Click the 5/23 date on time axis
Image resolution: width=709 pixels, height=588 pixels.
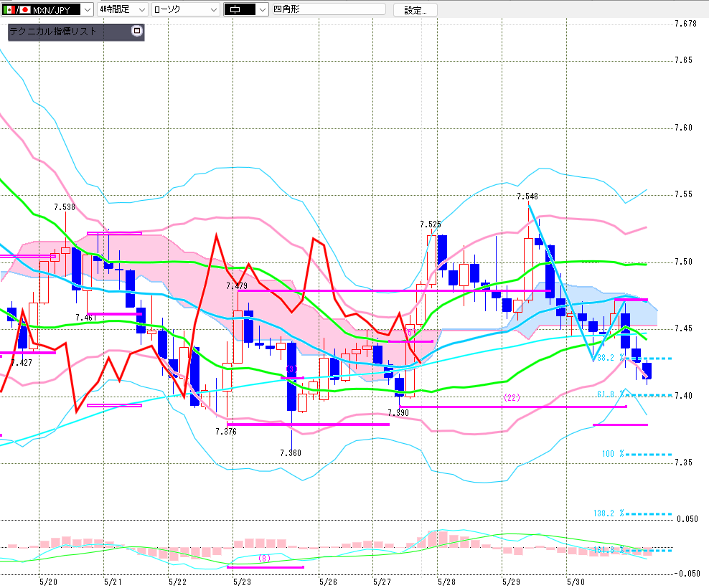243,582
